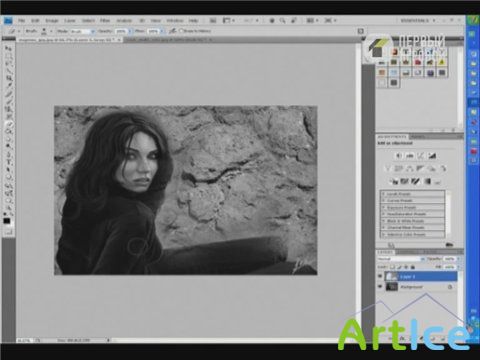
Task: Hide Layer 1 with eye icon
Action: tap(380, 276)
